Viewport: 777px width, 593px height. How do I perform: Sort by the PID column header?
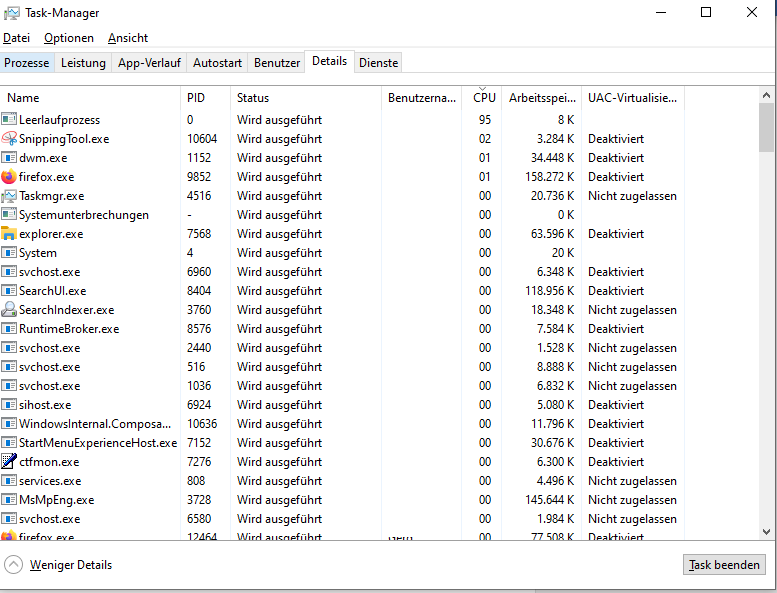click(206, 98)
